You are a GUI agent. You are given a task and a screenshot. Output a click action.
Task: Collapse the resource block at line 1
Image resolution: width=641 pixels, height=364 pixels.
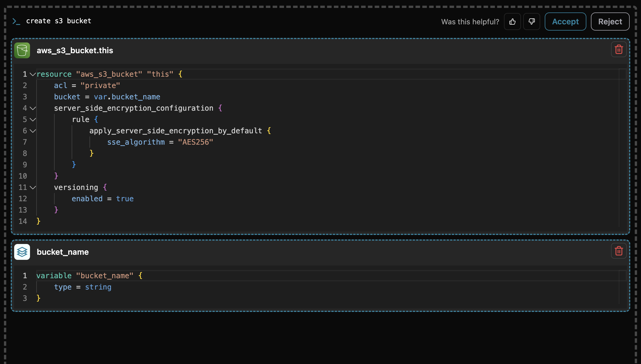coord(33,74)
